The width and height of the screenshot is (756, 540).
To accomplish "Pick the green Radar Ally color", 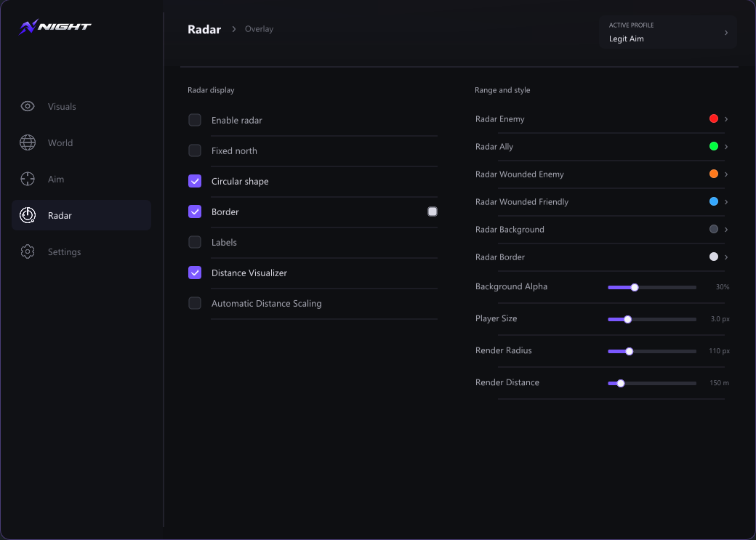I will 714,146.
